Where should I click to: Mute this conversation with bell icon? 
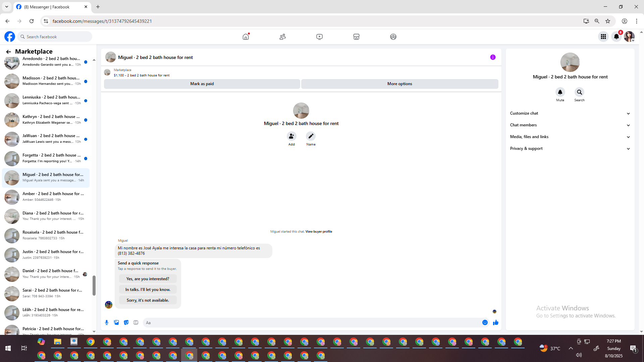point(560,92)
